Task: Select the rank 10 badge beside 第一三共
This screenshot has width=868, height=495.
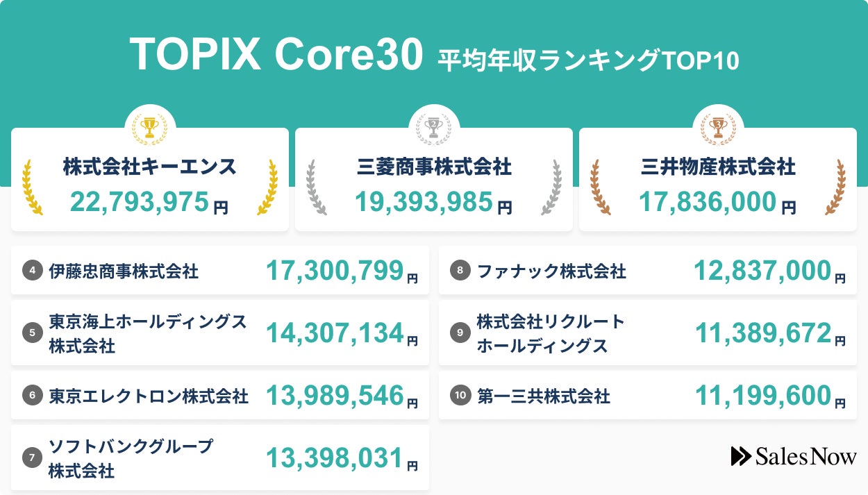Action: (460, 396)
